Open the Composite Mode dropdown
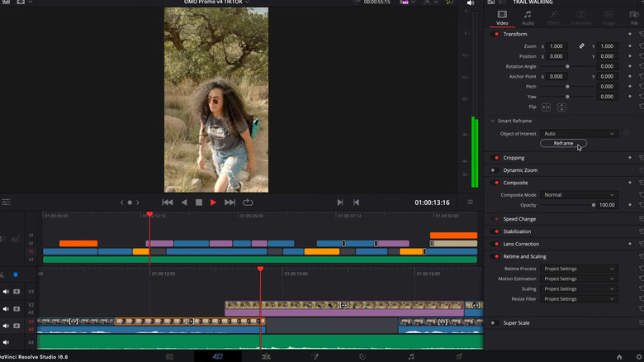644x362 pixels. click(x=579, y=195)
